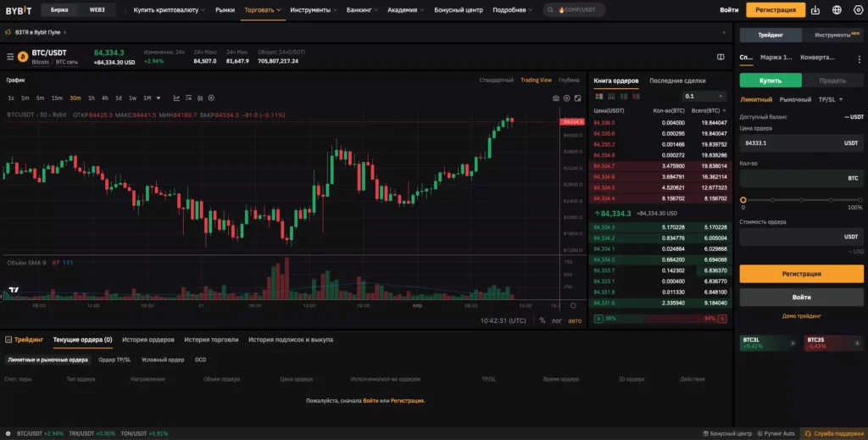Open the История ордеров tab

(147, 340)
